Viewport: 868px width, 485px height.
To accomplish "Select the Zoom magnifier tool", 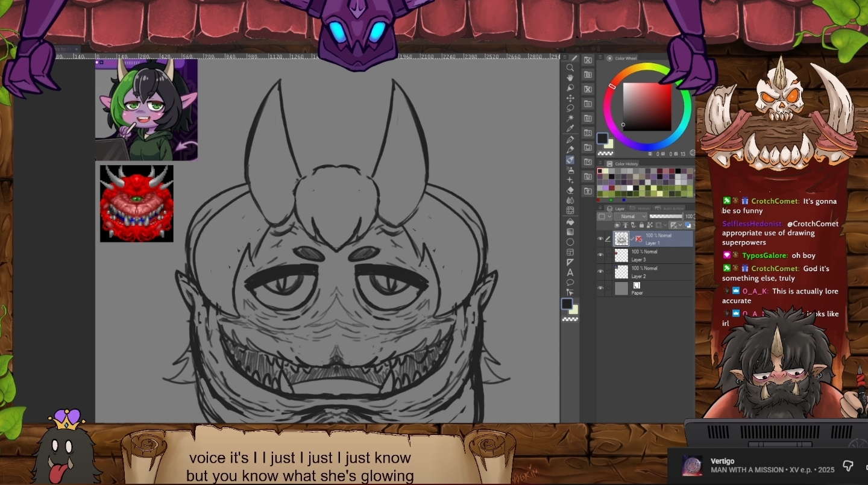I will coord(570,68).
